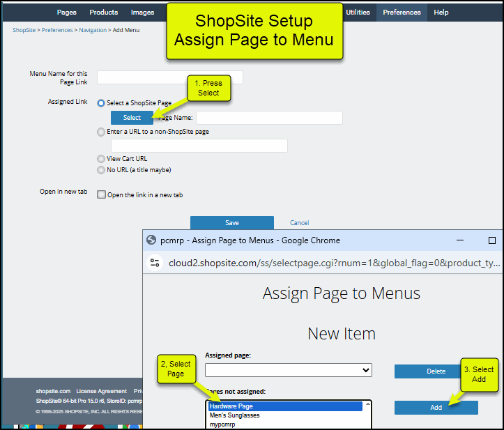The image size is (504, 430).
Task: Select Hardware Page in the unassigned list
Action: [x=284, y=406]
